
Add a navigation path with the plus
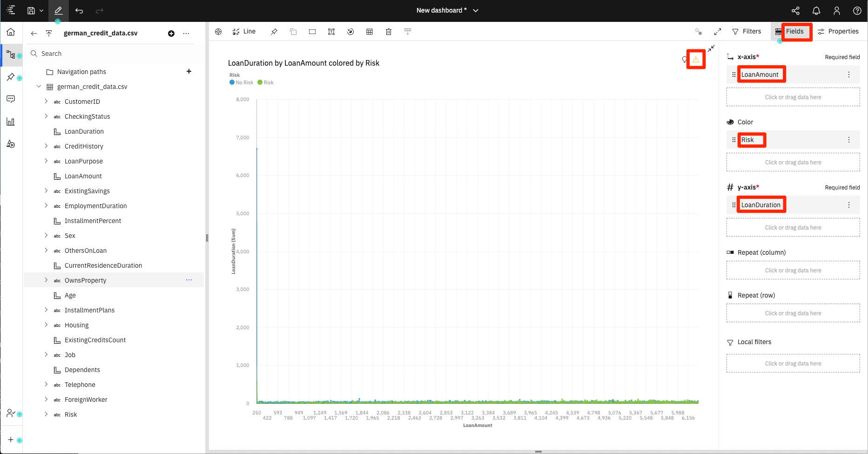pos(189,71)
